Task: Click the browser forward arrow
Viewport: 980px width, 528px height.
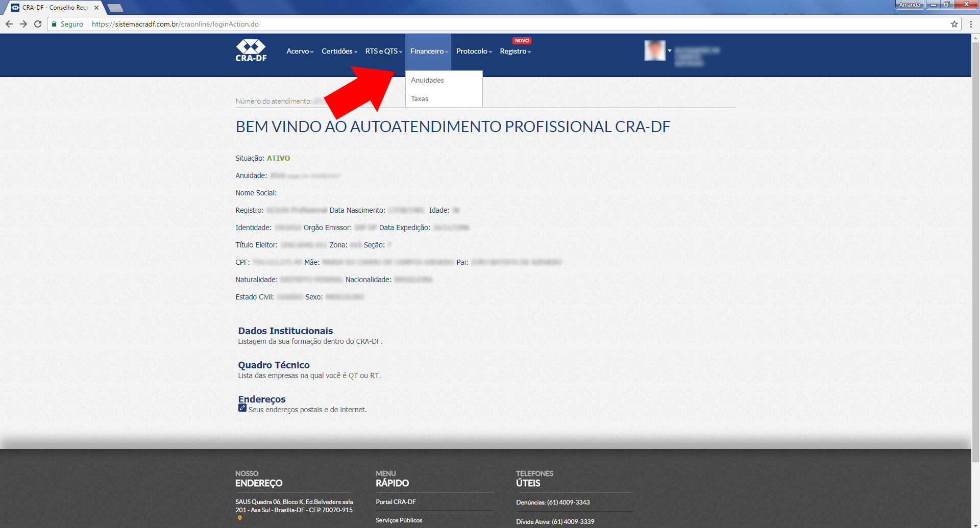Action: tap(23, 24)
